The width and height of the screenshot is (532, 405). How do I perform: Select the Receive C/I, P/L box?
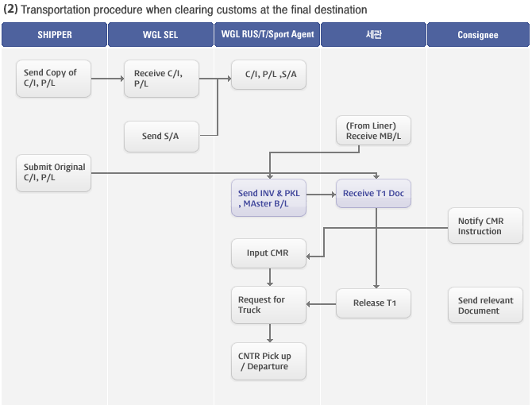(x=161, y=79)
